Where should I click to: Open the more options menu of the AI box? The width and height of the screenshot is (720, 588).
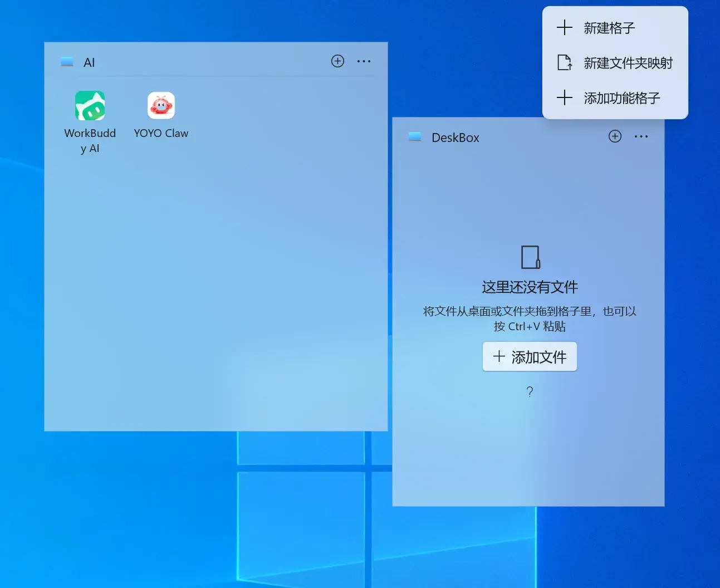pyautogui.click(x=364, y=61)
